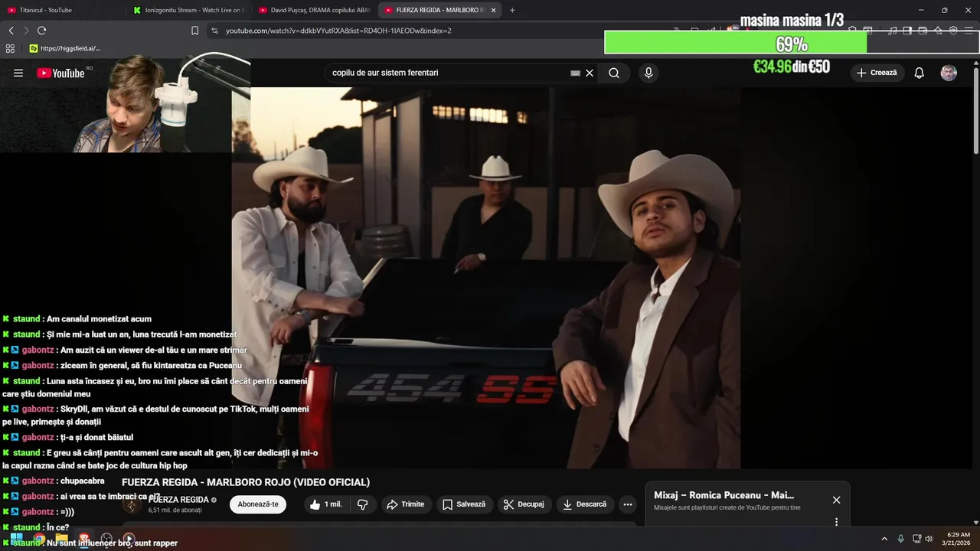
Task: Switch to Titanicul - YouTube tab
Action: (61, 10)
